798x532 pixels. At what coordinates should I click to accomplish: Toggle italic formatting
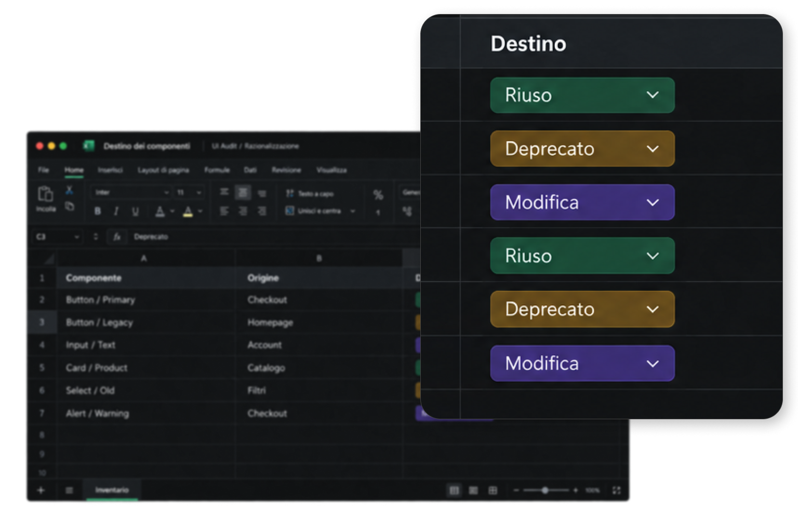pos(116,211)
